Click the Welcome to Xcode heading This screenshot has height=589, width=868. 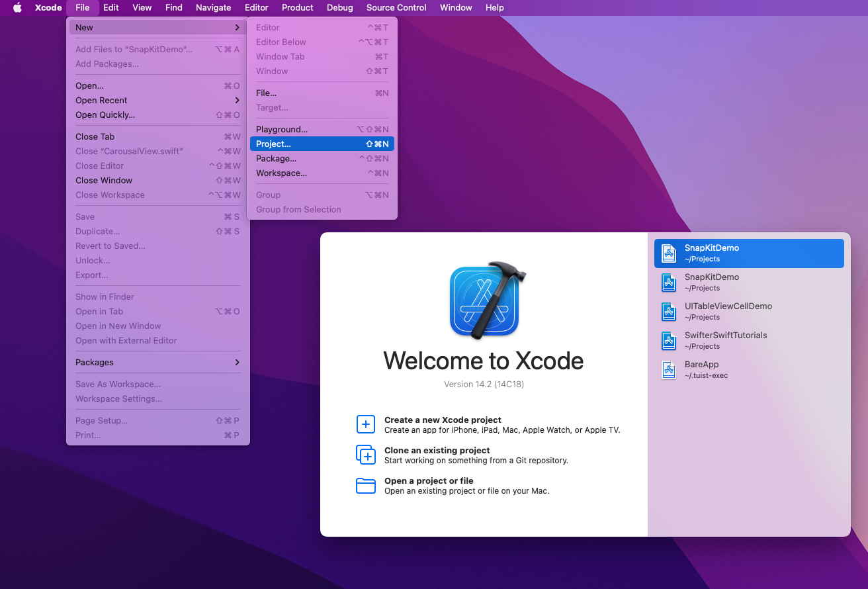point(484,361)
